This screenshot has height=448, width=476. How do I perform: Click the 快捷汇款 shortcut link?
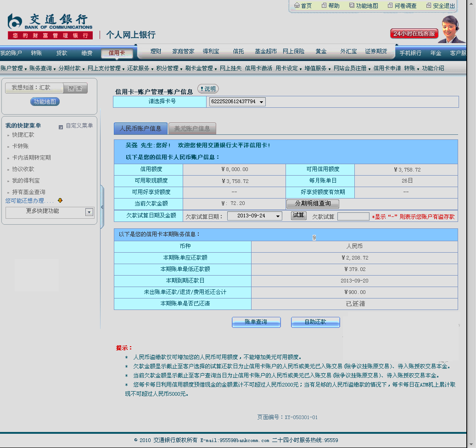pos(23,135)
